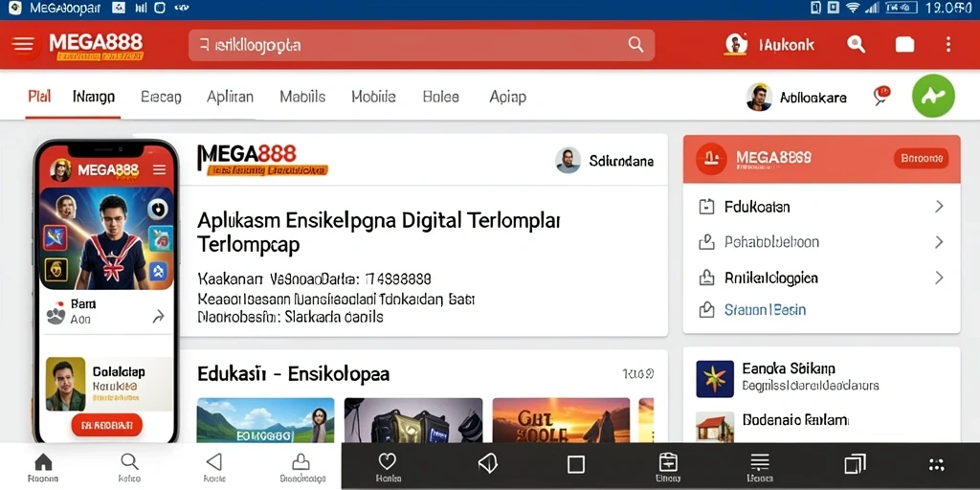Click the overlapping windows icon in dark bar
Screen dimensions: 980x490
[x=855, y=464]
